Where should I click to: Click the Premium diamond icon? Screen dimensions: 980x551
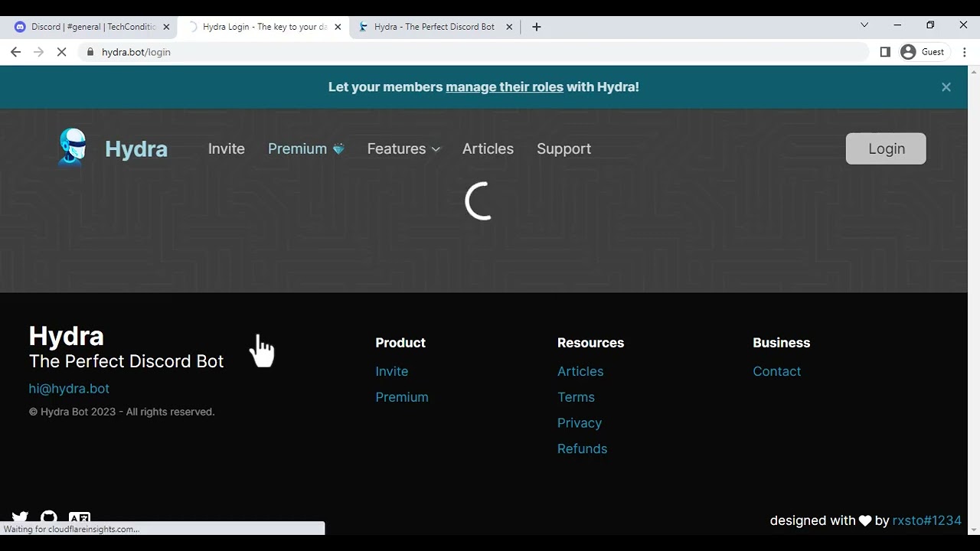pos(338,149)
